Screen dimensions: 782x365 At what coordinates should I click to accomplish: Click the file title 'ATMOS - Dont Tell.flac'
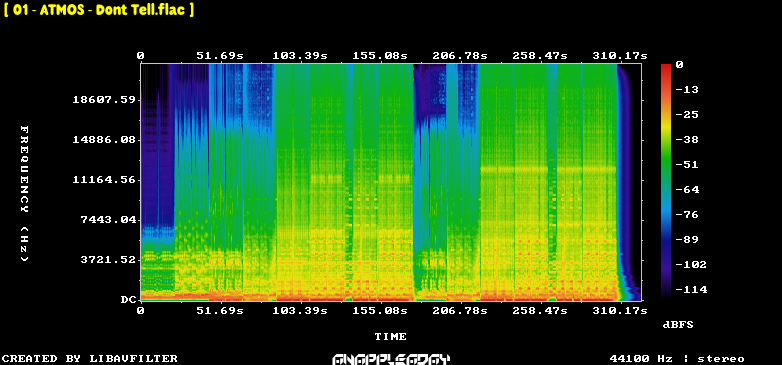(x=99, y=10)
